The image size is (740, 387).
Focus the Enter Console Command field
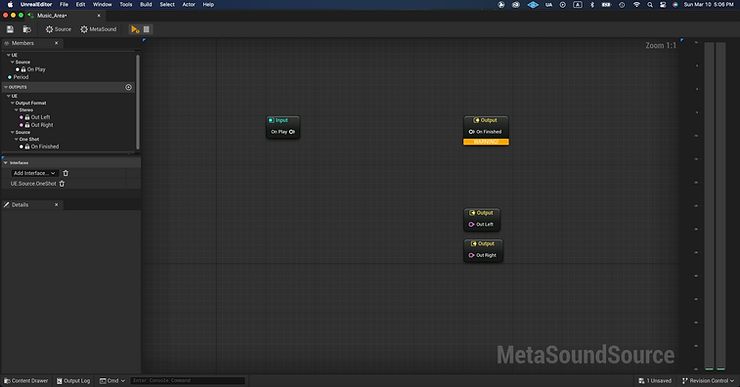[x=187, y=381]
